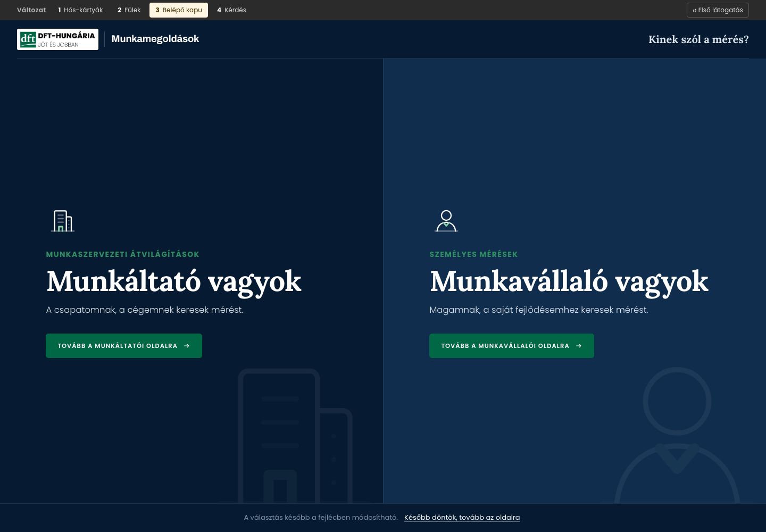Click the 'Munkáltató vagyok' heading
This screenshot has height=532, width=766.
(x=174, y=281)
